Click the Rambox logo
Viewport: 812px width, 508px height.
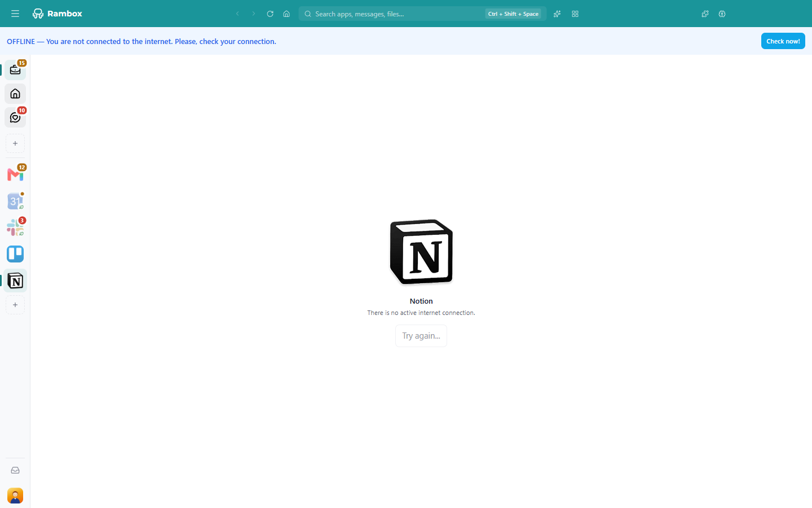click(x=58, y=14)
